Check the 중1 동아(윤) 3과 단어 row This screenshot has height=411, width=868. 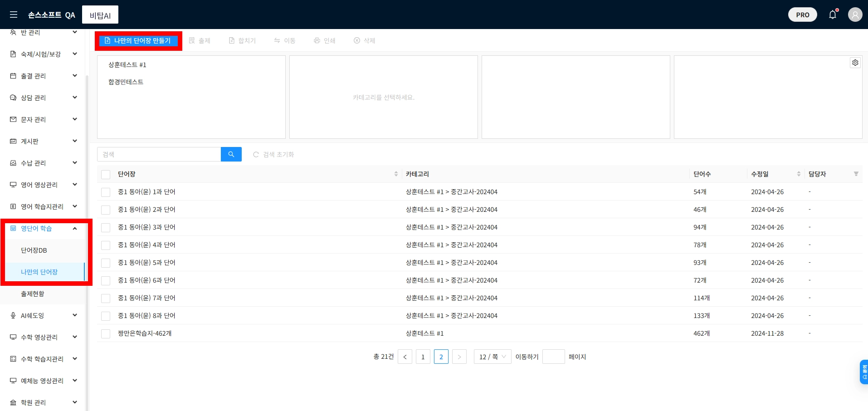tap(106, 227)
